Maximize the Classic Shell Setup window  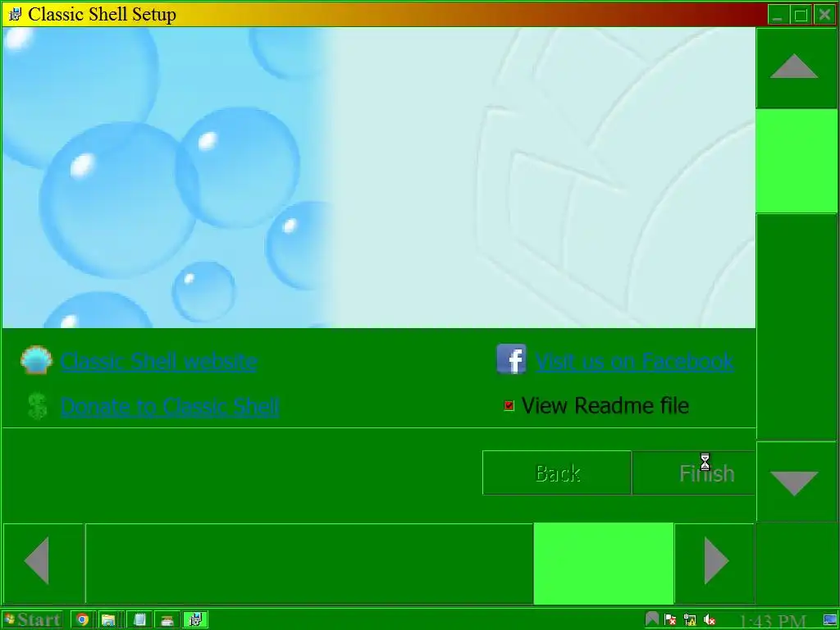pyautogui.click(x=801, y=15)
